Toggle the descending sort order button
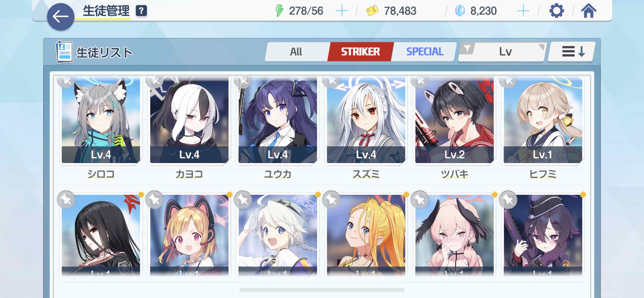The width and height of the screenshot is (644, 298). click(x=571, y=52)
